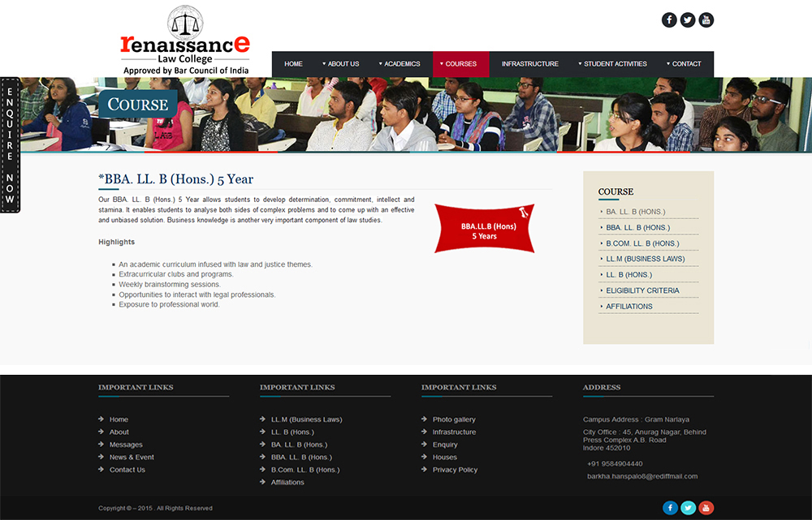Click the red YouTube icon in the footer
This screenshot has height=520, width=812.
(x=706, y=508)
